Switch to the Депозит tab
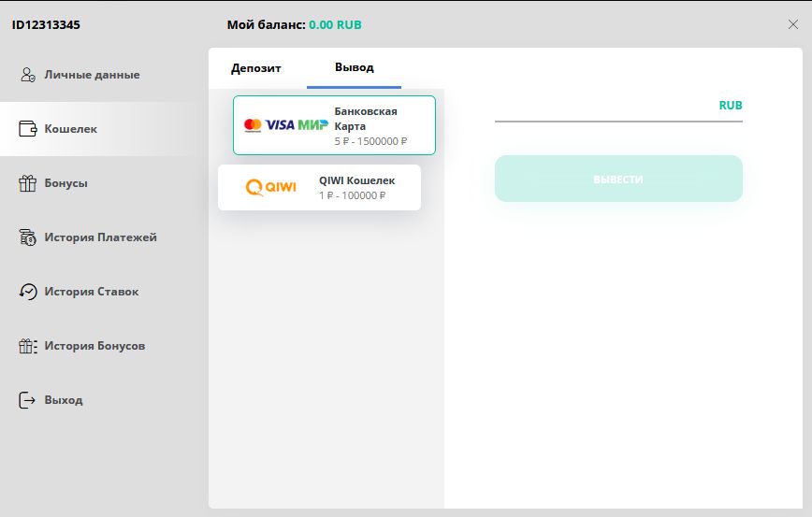The image size is (812, 517). pyautogui.click(x=256, y=68)
